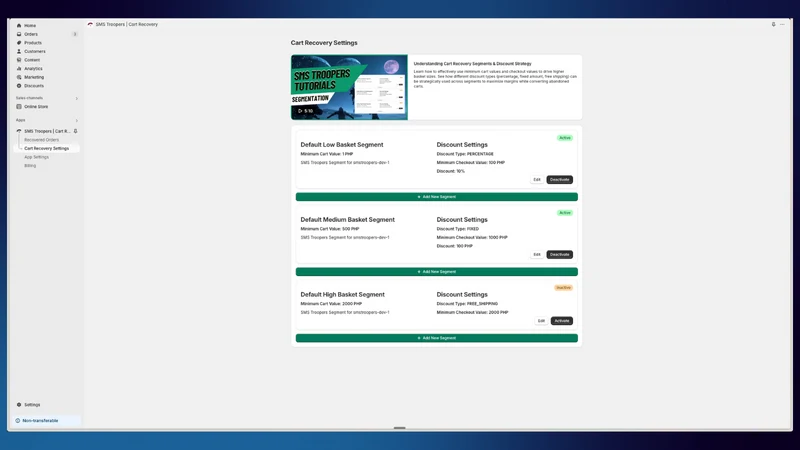
Task: Open Settings via its gear icon
Action: coord(19,405)
